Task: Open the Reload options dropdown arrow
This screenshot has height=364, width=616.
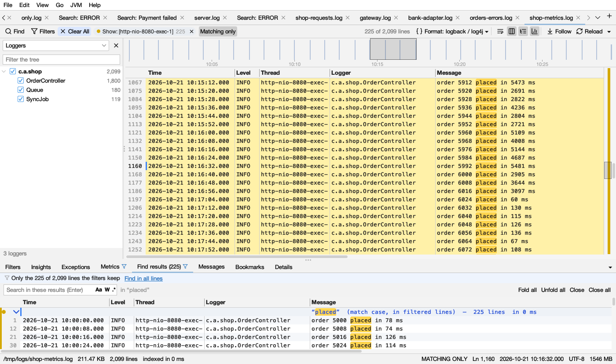Action: coord(609,32)
